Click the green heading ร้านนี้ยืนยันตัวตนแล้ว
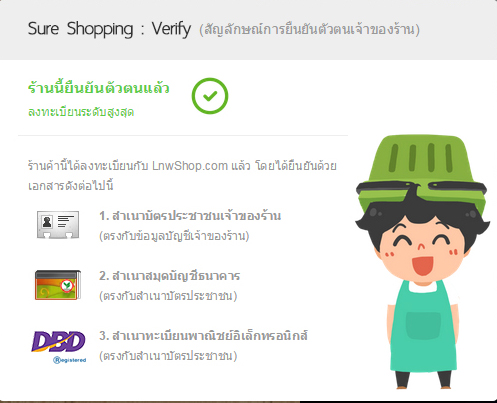 (x=99, y=88)
